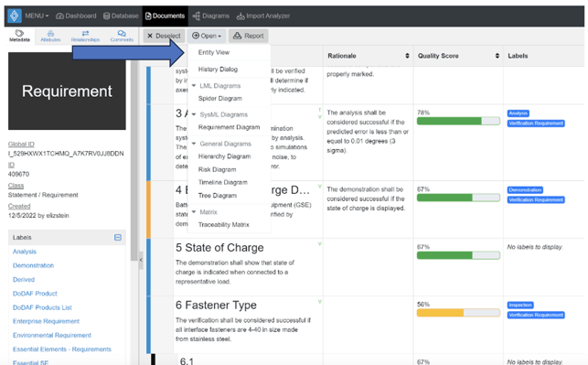Sort by the Quality Score column
588x365 pixels.
point(497,56)
